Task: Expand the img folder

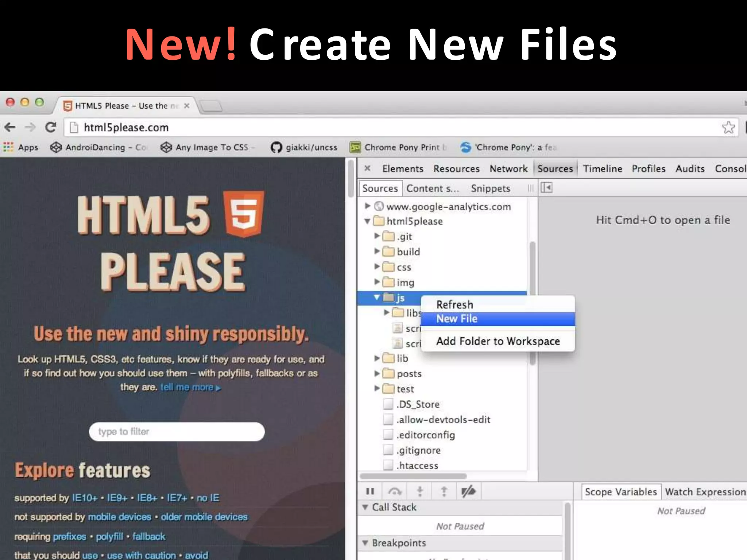Action: coord(377,282)
